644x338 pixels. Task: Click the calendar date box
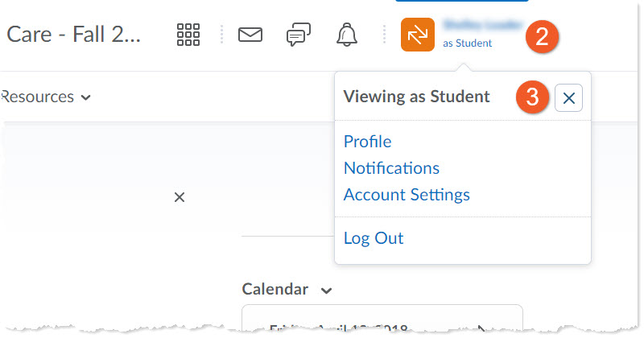(x=382, y=322)
